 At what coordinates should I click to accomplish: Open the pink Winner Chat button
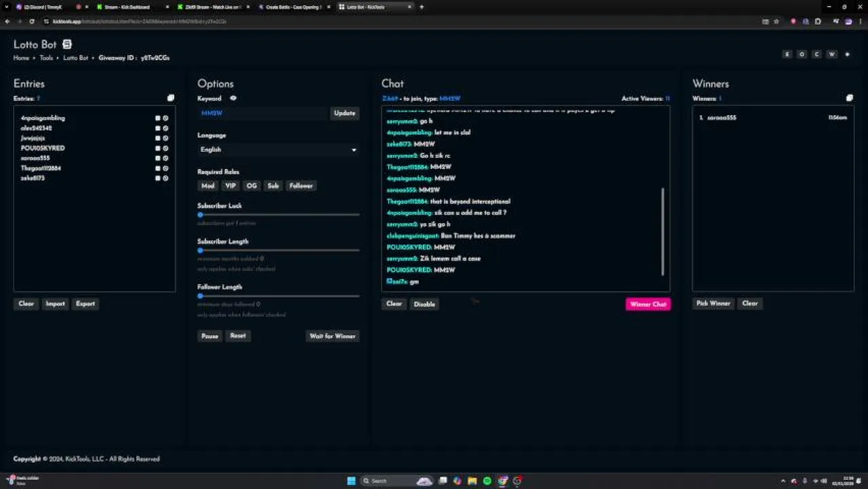pyautogui.click(x=648, y=304)
